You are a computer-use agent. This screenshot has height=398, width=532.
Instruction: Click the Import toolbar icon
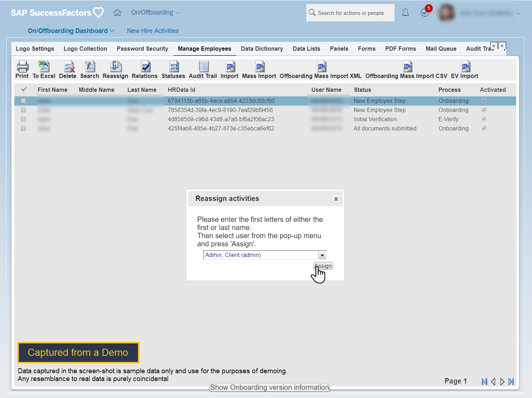point(231,66)
